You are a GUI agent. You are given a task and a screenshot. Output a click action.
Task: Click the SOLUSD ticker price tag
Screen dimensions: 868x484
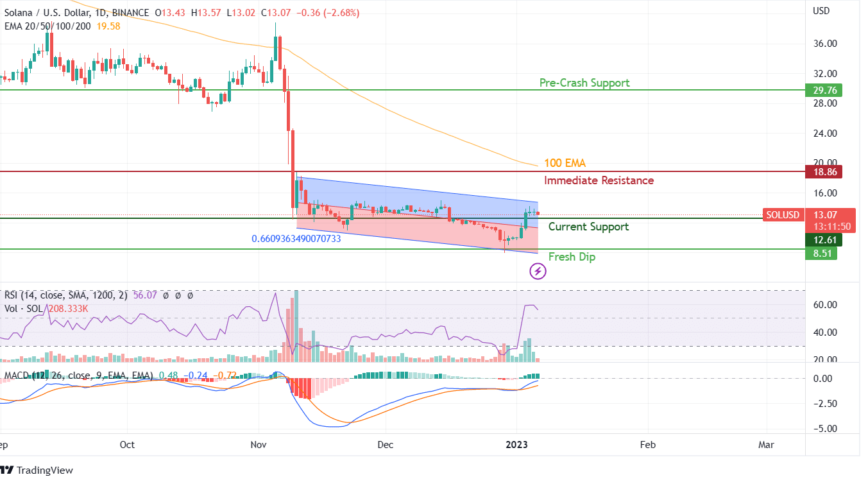[783, 215]
